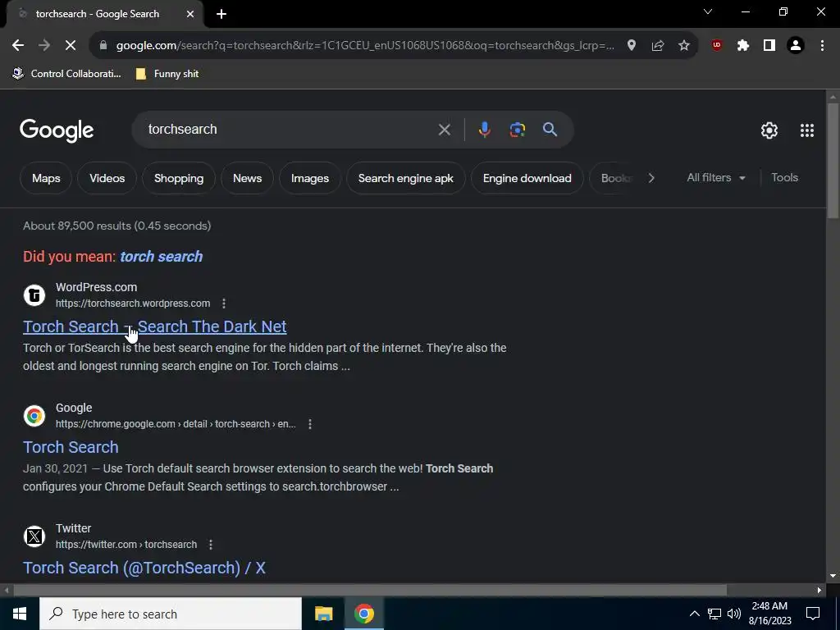Go back to the previous page

[18, 46]
